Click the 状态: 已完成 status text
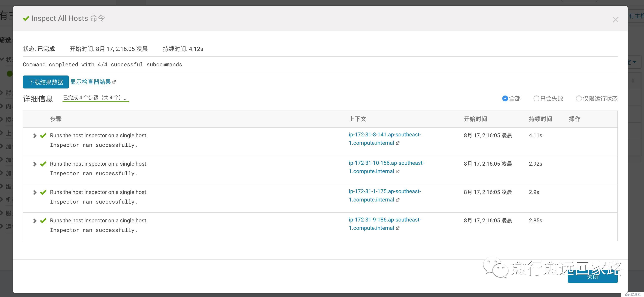This screenshot has width=644, height=297. point(39,49)
